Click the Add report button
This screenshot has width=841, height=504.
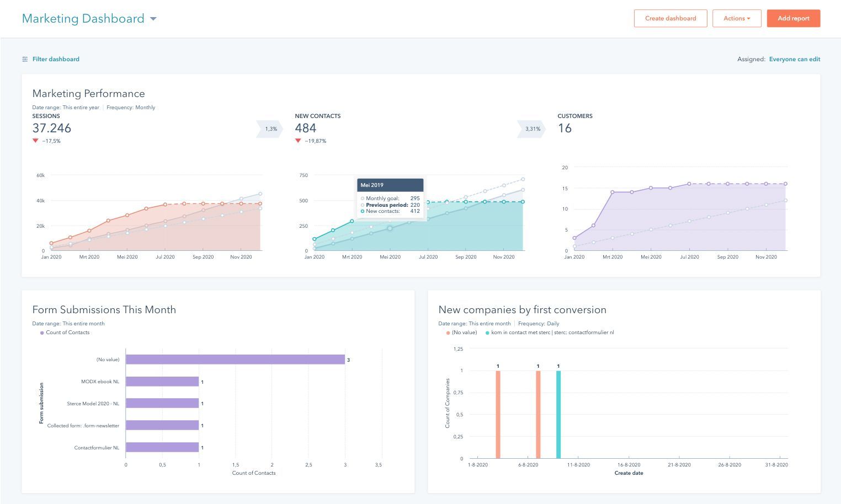coord(793,18)
